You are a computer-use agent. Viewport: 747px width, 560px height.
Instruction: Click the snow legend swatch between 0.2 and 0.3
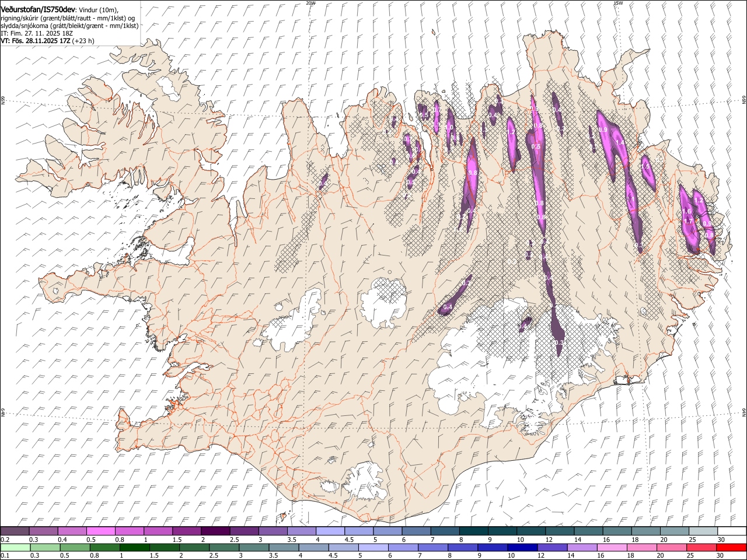15,531
